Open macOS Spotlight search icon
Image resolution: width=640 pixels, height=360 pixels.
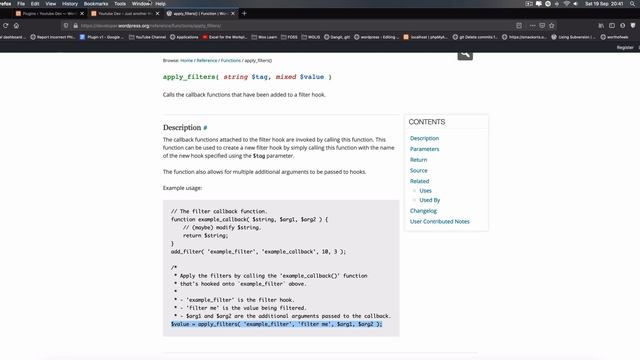(x=632, y=4)
